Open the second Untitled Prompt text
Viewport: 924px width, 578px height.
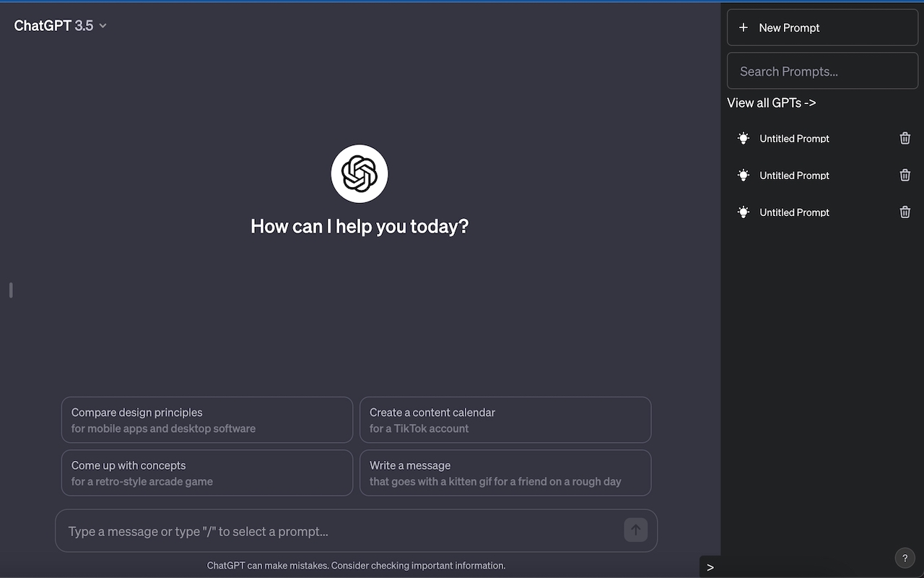794,176
